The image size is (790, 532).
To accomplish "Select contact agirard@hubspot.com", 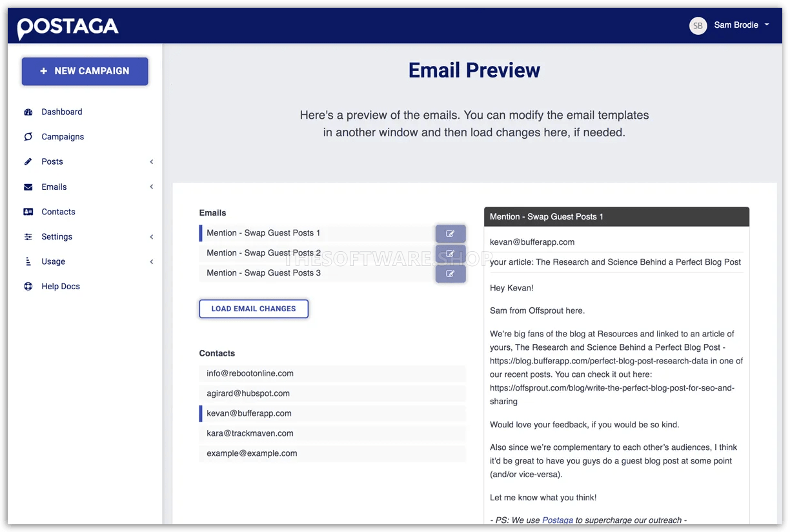I will pyautogui.click(x=332, y=393).
